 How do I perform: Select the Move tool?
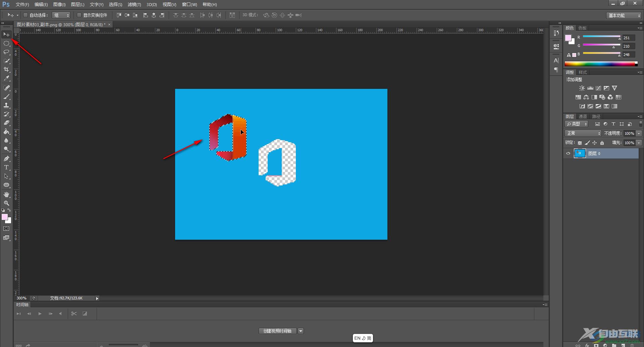(6, 34)
